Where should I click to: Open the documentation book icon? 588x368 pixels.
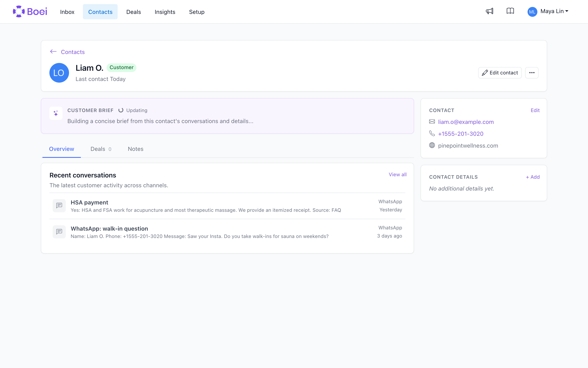[x=510, y=11]
